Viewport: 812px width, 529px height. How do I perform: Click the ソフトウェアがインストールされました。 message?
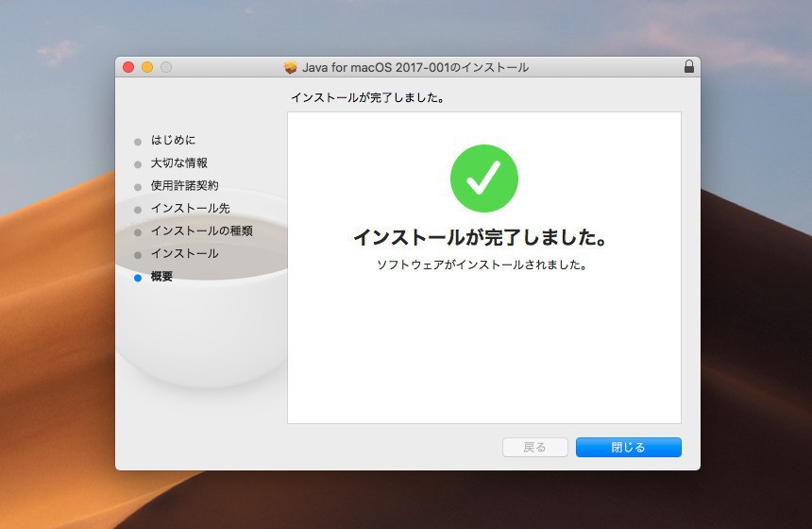482,264
